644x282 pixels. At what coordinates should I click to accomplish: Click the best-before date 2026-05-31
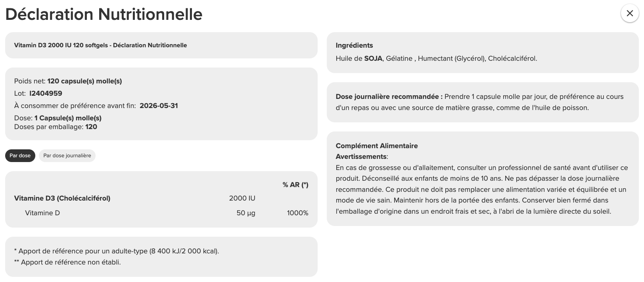coord(159,106)
